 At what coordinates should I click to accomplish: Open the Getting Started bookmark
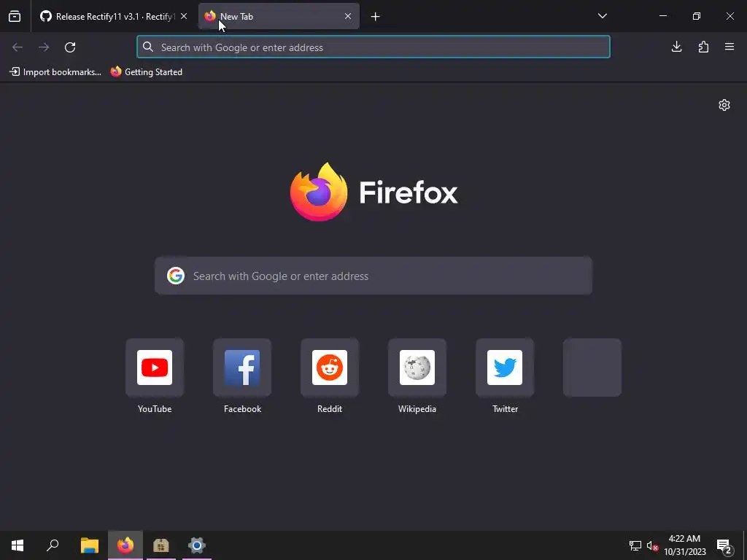pos(147,72)
